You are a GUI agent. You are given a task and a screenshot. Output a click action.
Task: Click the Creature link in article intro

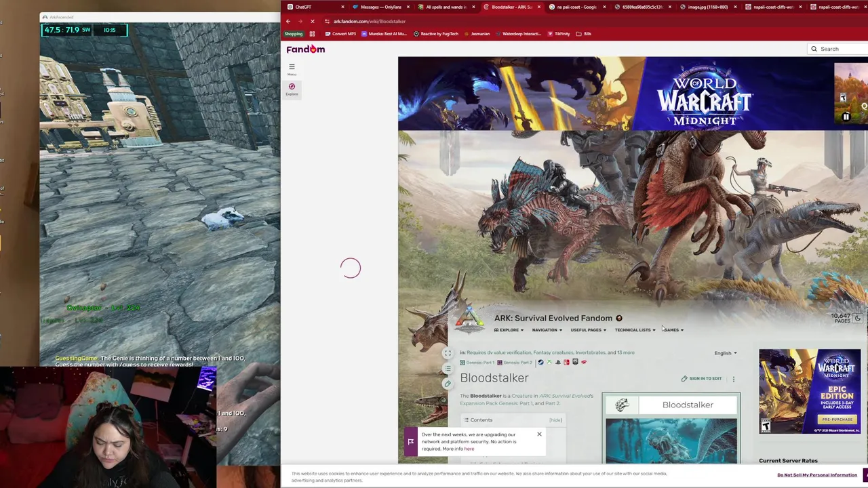pos(522,396)
